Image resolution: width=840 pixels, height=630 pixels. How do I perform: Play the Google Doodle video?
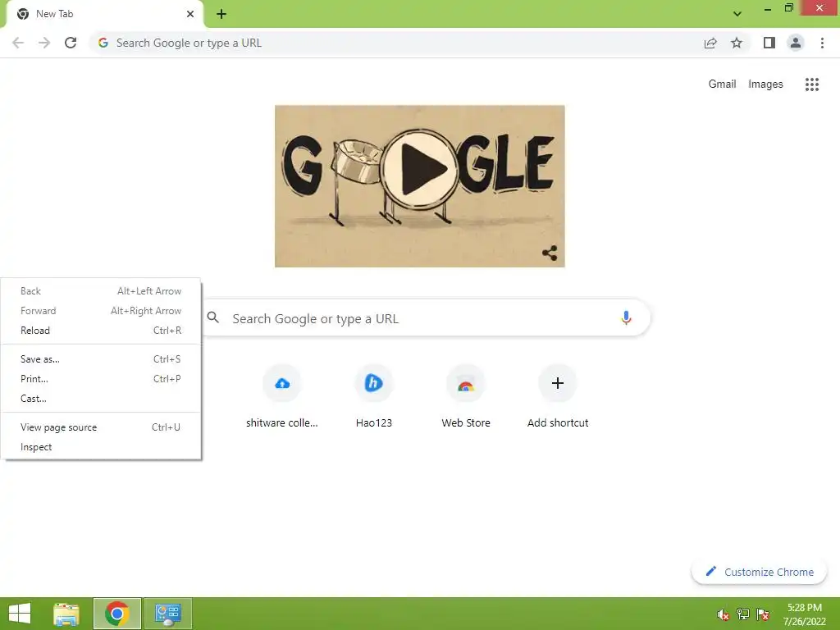point(420,169)
